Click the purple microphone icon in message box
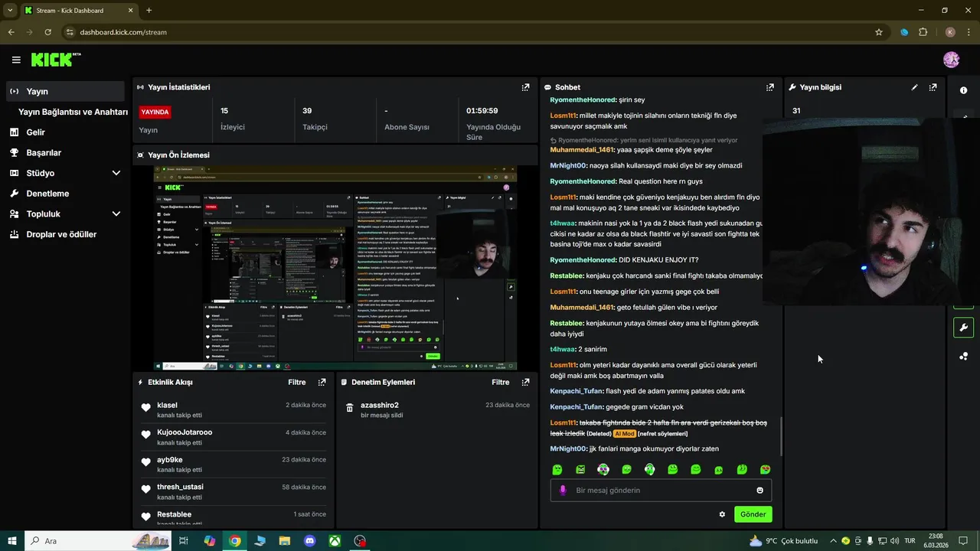Screen dimensions: 980x551 coord(563,490)
